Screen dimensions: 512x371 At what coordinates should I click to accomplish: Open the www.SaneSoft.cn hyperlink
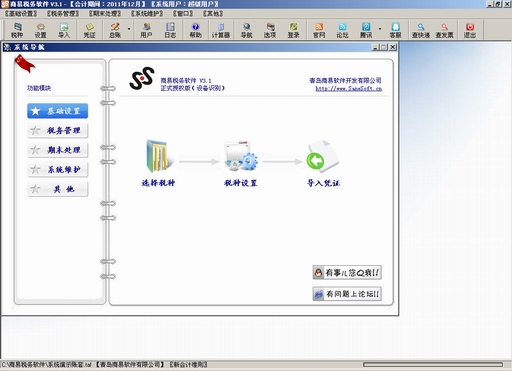click(348, 89)
